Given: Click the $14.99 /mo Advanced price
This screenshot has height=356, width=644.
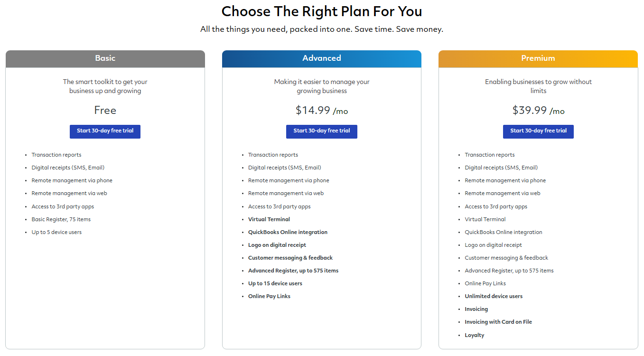Looking at the screenshot, I should pyautogui.click(x=322, y=111).
